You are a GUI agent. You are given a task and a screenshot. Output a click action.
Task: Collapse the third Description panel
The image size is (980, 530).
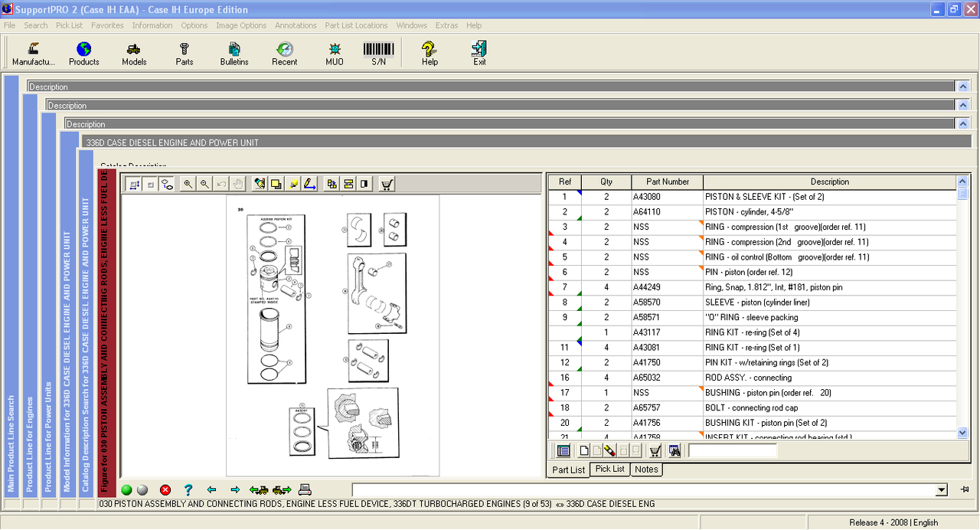[x=963, y=123]
